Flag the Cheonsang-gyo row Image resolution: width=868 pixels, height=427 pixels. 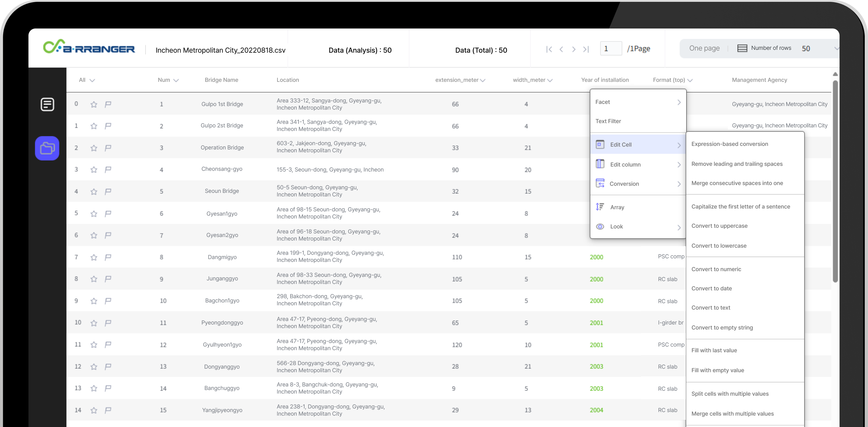pyautogui.click(x=108, y=170)
